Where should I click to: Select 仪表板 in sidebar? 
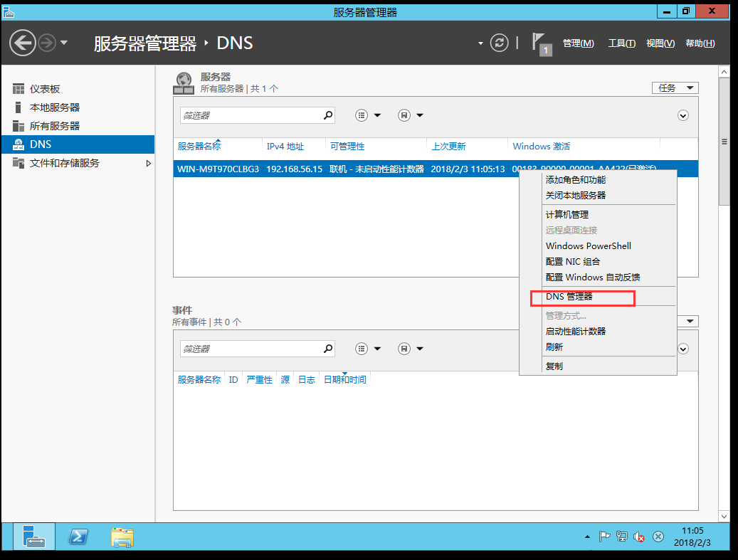(x=78, y=89)
